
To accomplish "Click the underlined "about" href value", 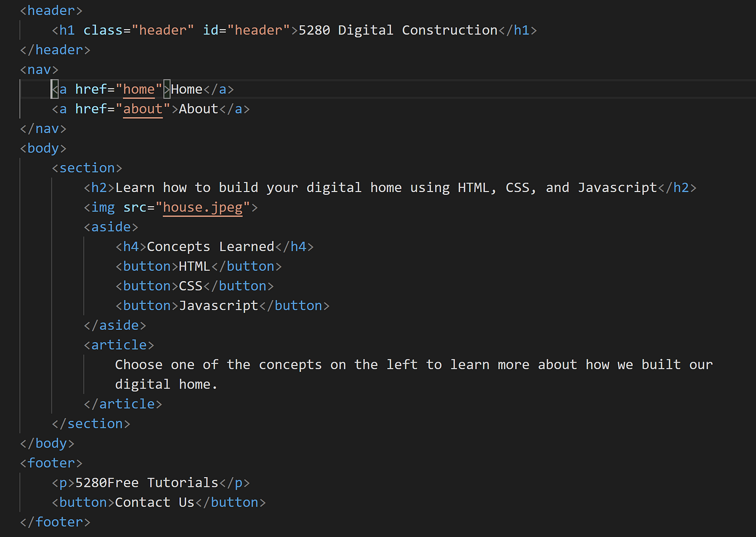I will click(143, 109).
